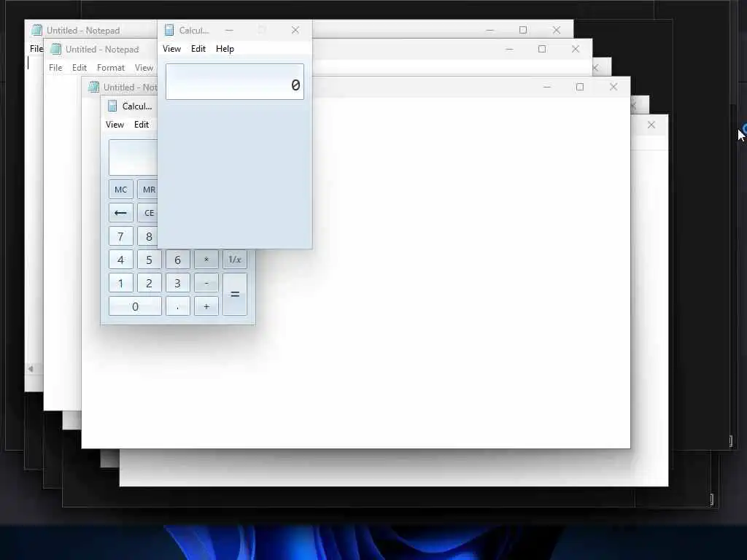
Task: Close the 'Untitled - Not' Notepad window
Action: (x=614, y=87)
